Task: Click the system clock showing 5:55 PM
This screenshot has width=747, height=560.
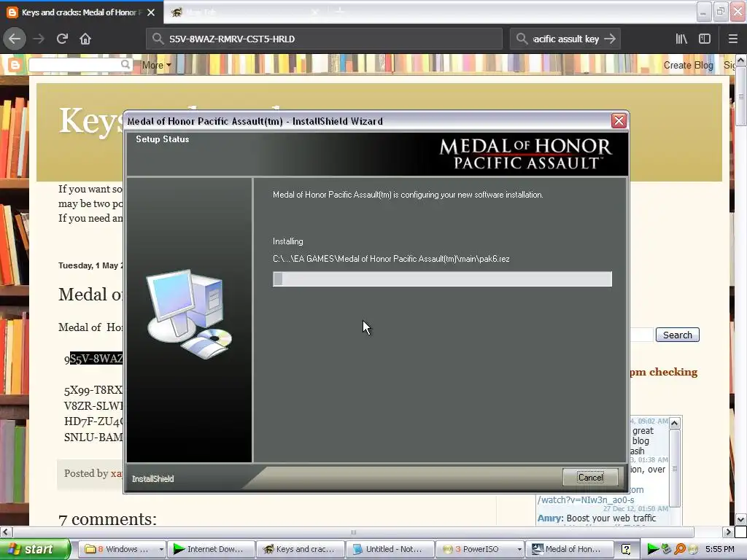Action: pos(719,549)
